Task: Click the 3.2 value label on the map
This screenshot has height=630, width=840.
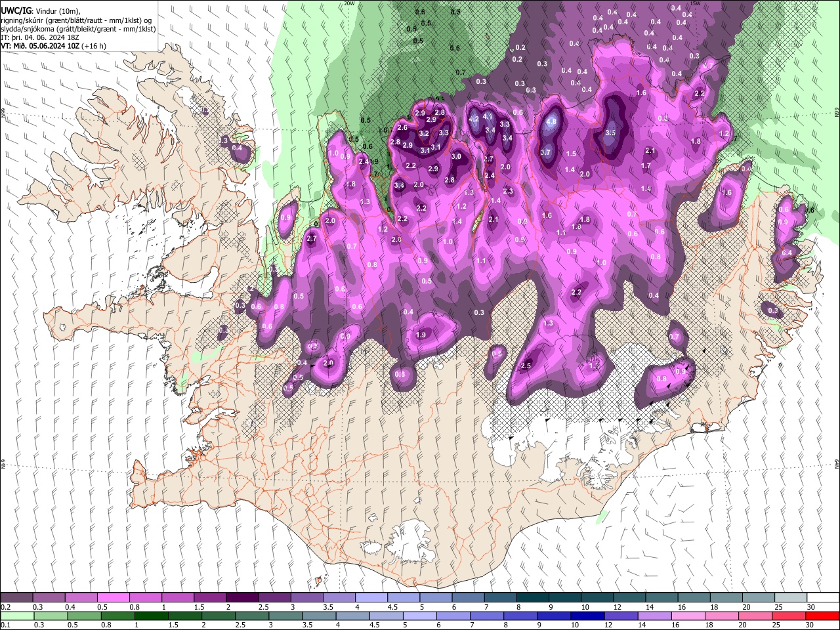Action: (424, 134)
